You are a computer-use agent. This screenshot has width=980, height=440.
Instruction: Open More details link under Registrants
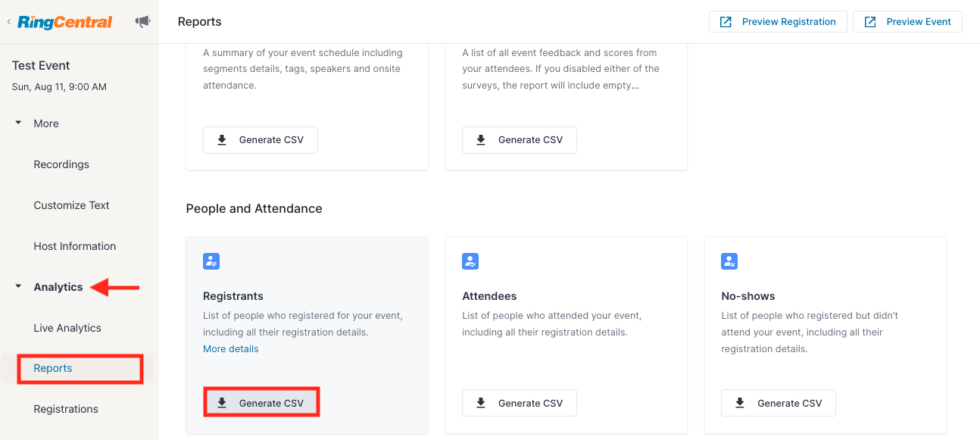coord(231,349)
